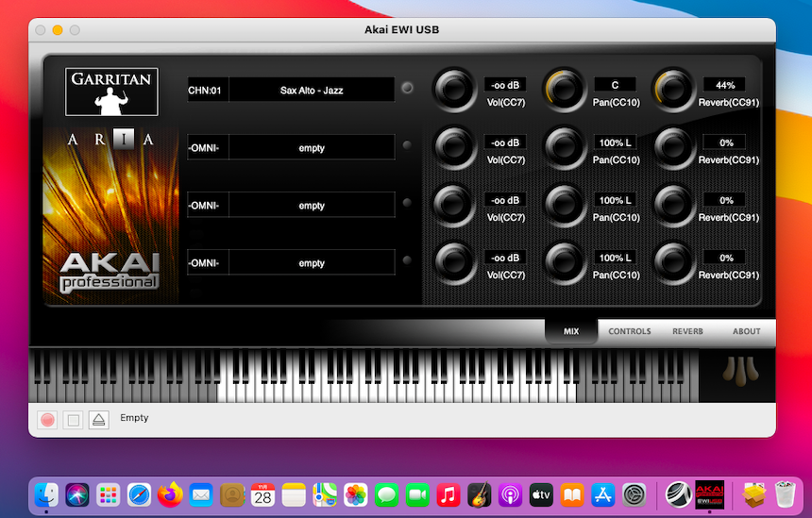Screen dimensions: 812x518
Task: Open the ABOUT tab
Action: (746, 331)
